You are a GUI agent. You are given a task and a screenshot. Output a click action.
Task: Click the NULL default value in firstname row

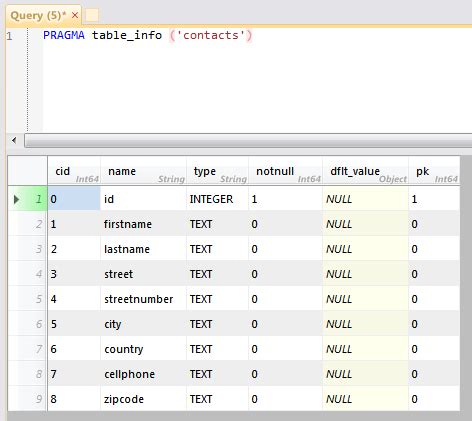point(365,224)
